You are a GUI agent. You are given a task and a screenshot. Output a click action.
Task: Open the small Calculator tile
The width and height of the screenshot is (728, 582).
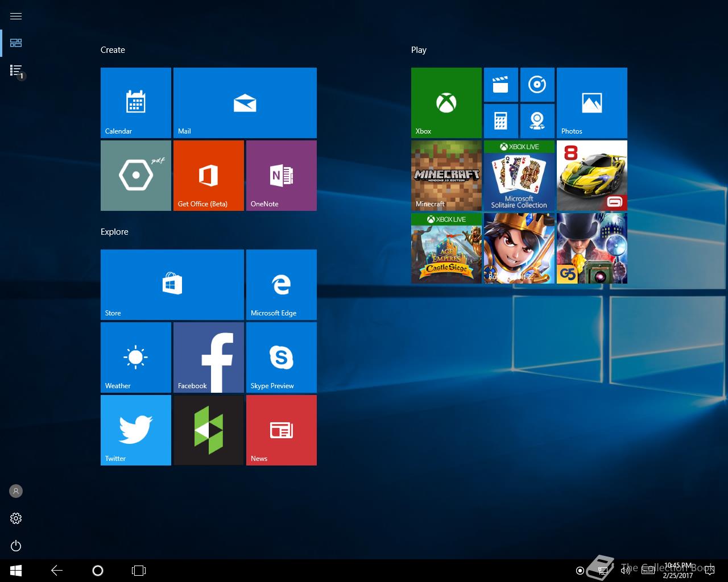coord(500,120)
